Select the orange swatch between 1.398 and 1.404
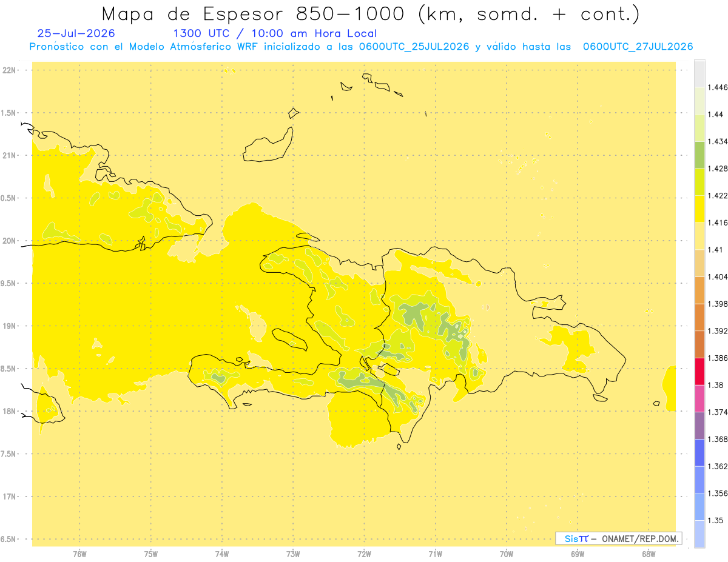The image size is (728, 562). (699, 290)
